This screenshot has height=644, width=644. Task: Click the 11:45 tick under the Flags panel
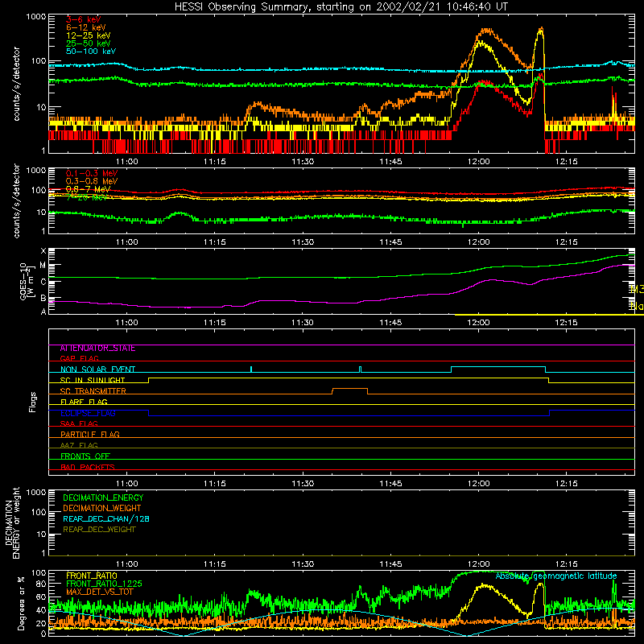[390, 484]
